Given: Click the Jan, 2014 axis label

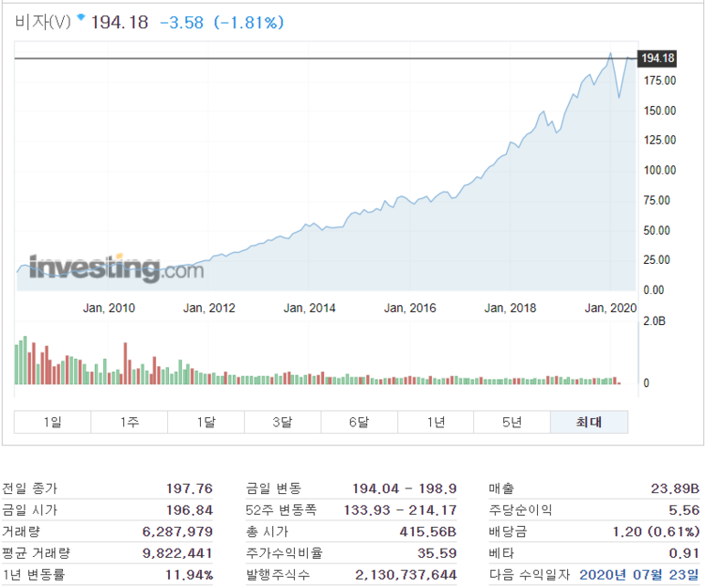Looking at the screenshot, I should pyautogui.click(x=310, y=308).
